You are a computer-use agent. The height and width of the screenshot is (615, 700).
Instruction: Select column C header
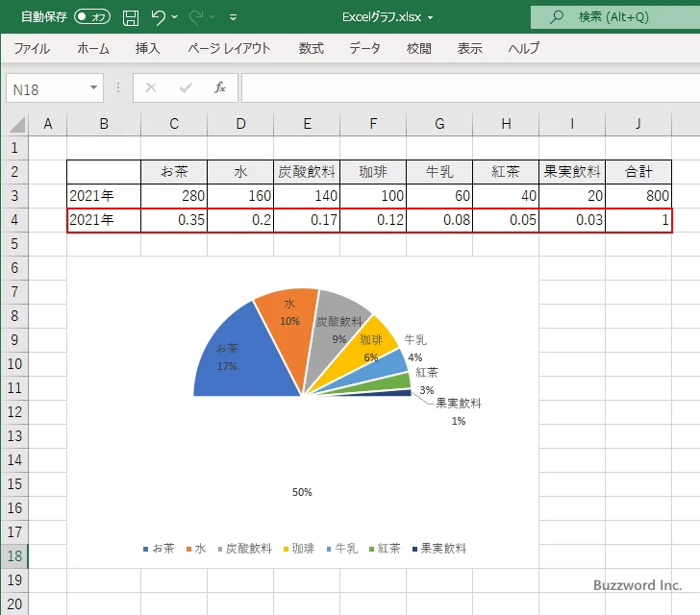click(x=174, y=124)
